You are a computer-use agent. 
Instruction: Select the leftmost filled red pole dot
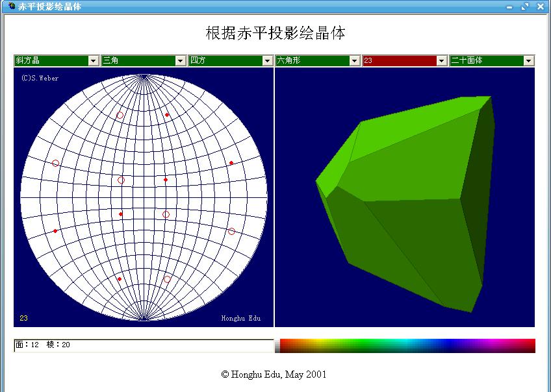point(55,231)
